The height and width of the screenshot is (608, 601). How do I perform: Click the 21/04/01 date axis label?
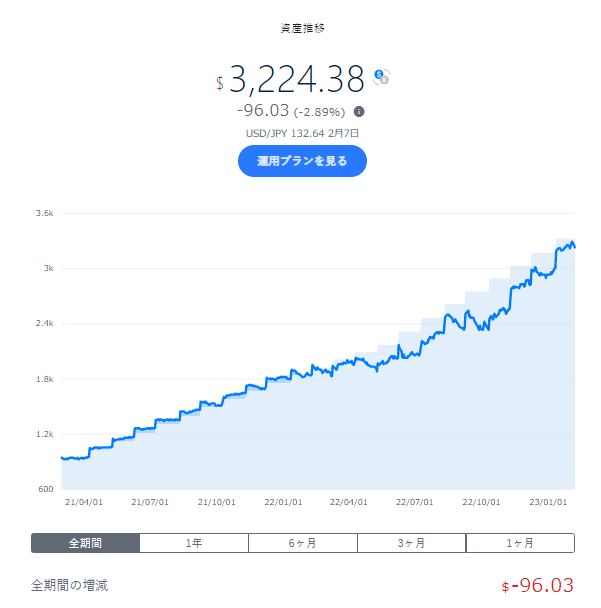[83, 502]
